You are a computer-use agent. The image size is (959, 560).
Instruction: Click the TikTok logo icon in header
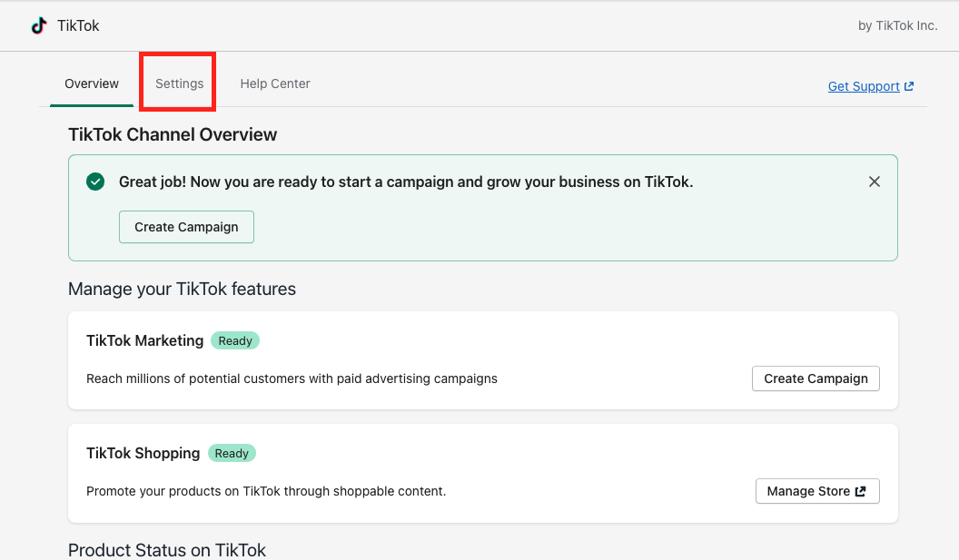39,25
